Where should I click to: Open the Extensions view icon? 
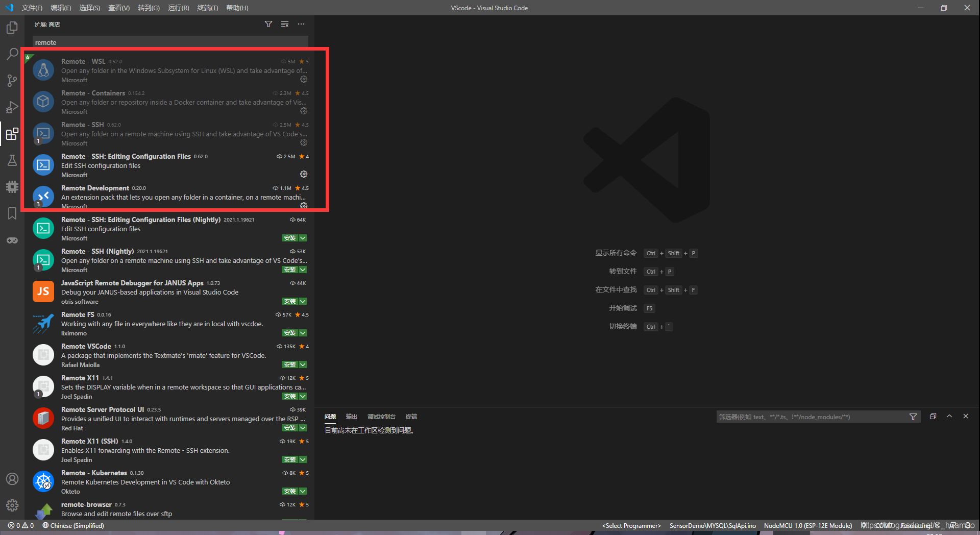12,134
